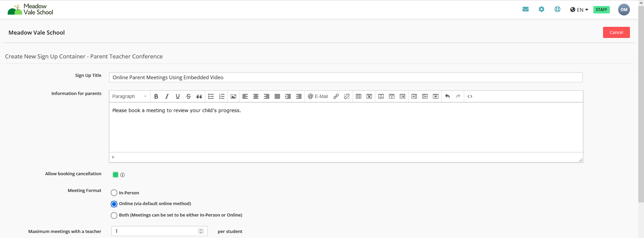Select the In-Person meeting format
The height and width of the screenshot is (238, 644).
coord(114,193)
